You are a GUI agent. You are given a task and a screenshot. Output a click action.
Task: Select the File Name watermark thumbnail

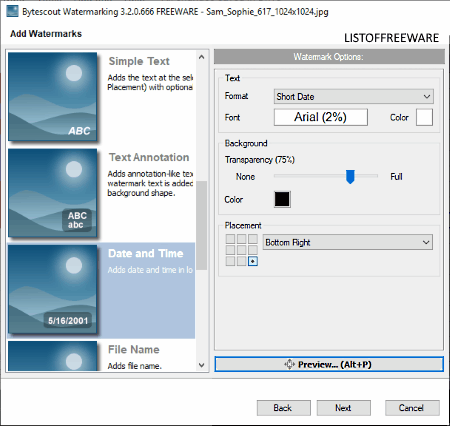tap(53, 356)
